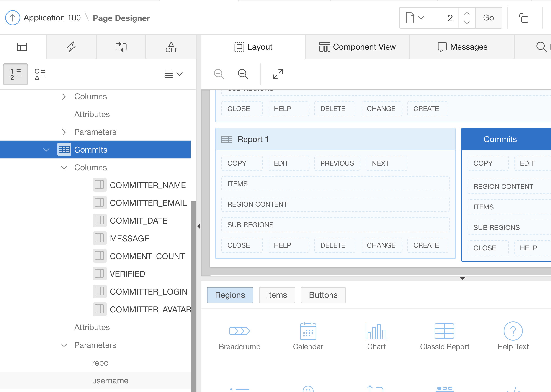Image resolution: width=551 pixels, height=392 pixels.
Task: Switch to the Component View tab
Action: pos(357,47)
